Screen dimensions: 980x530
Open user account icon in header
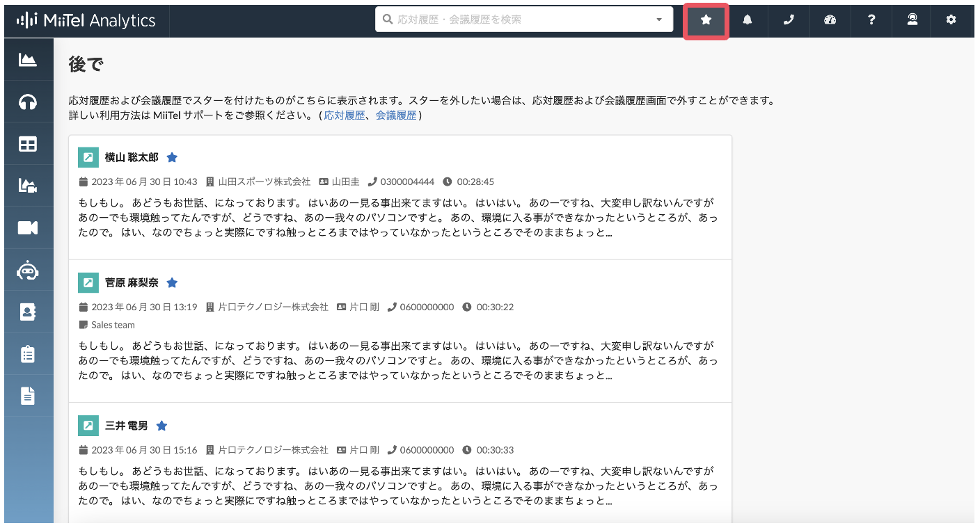912,20
